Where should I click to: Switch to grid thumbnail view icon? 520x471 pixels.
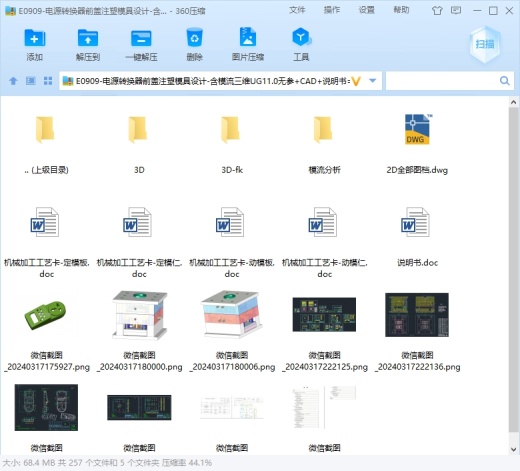pyautogui.click(x=48, y=81)
